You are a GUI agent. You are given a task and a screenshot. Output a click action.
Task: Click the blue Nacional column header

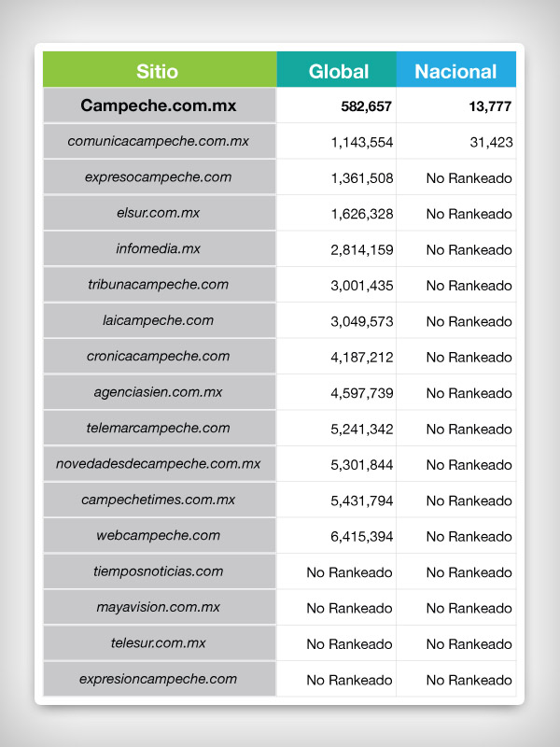pos(456,69)
